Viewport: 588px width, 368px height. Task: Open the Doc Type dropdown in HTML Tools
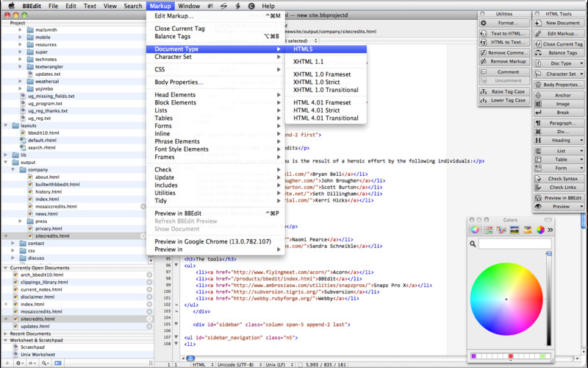pos(559,63)
